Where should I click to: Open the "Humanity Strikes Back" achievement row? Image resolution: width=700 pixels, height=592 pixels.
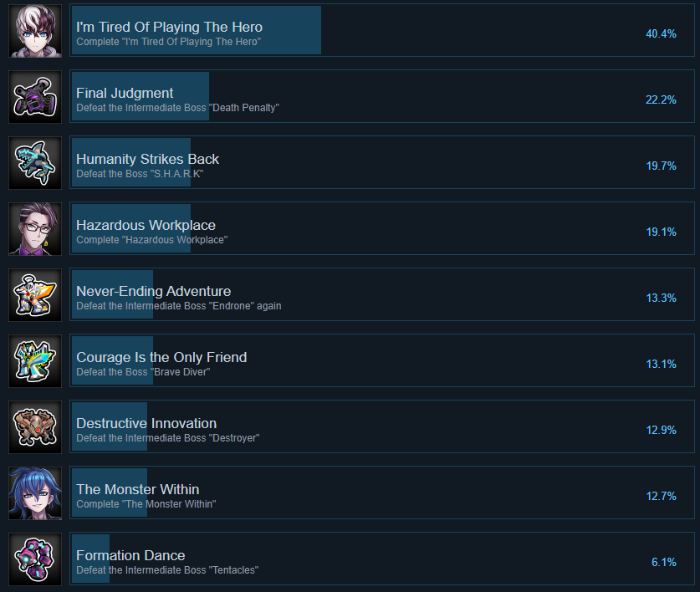click(382, 162)
